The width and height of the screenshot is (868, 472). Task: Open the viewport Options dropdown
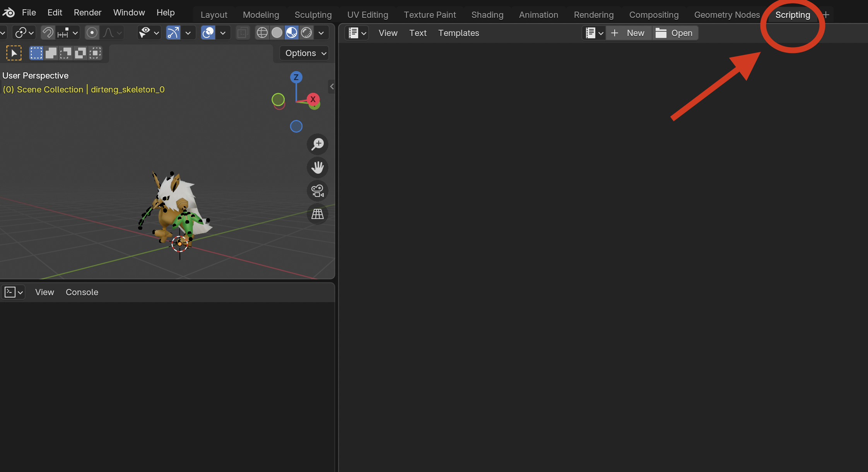[x=304, y=53]
